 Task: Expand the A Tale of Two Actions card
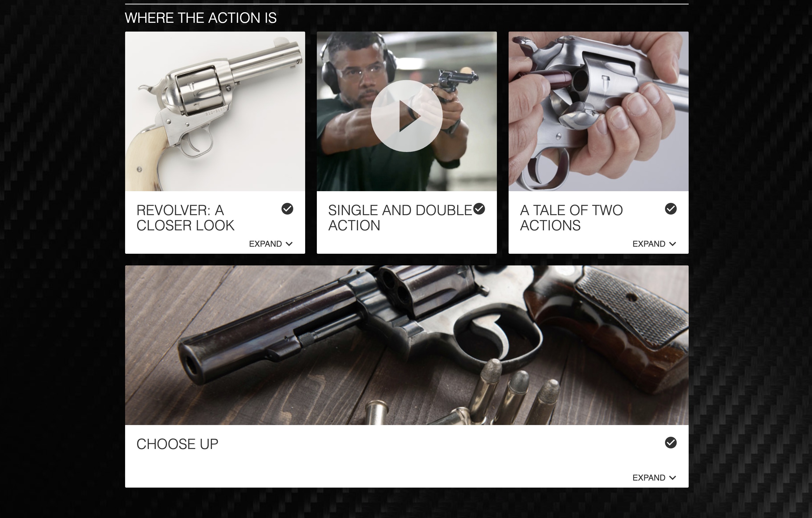tap(654, 244)
